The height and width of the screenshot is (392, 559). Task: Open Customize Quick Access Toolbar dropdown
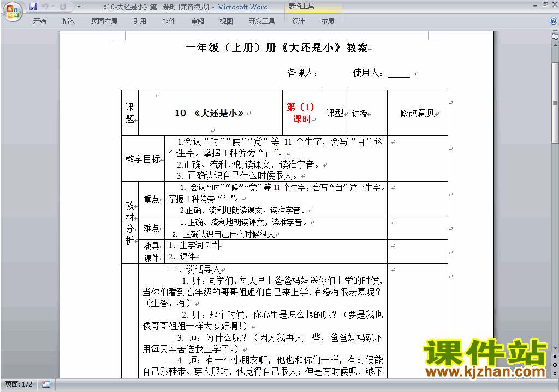pos(79,7)
